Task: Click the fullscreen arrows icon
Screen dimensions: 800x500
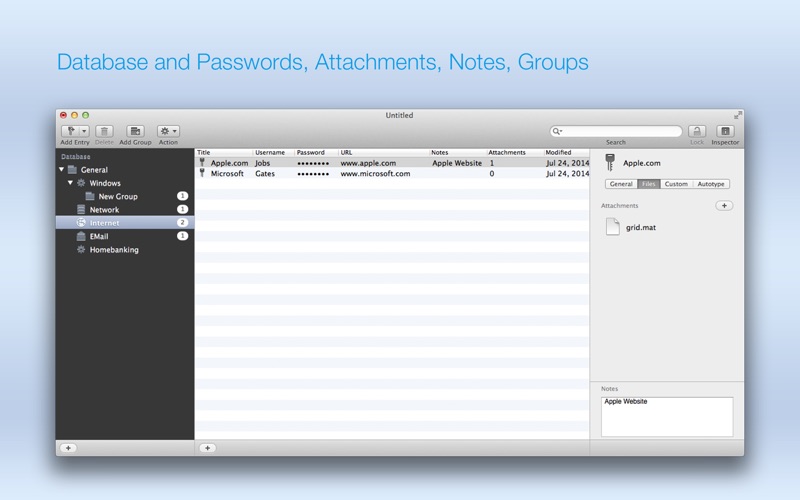Action: coord(738,115)
